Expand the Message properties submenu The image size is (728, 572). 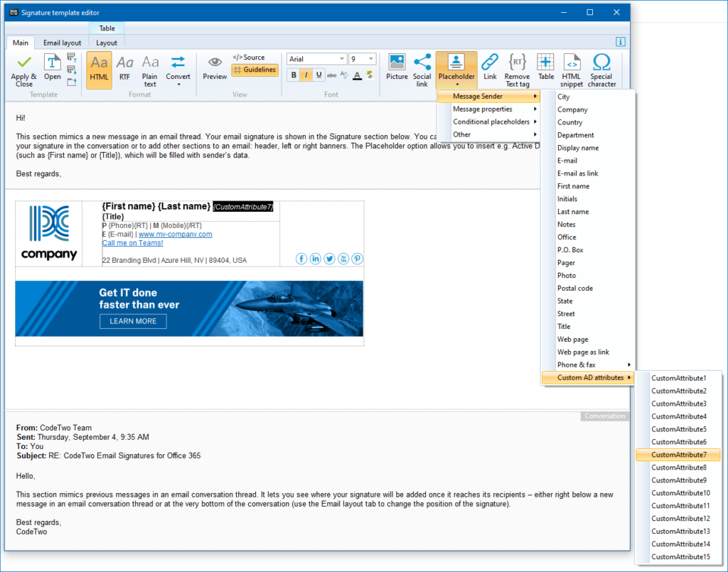tap(481, 109)
